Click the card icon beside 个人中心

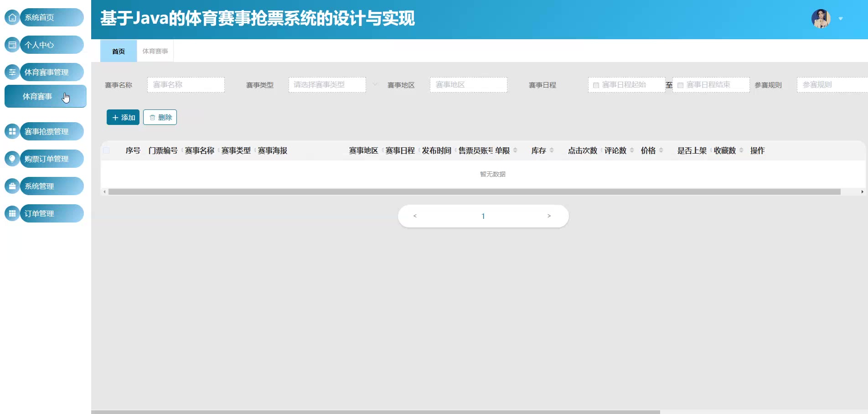coord(12,45)
